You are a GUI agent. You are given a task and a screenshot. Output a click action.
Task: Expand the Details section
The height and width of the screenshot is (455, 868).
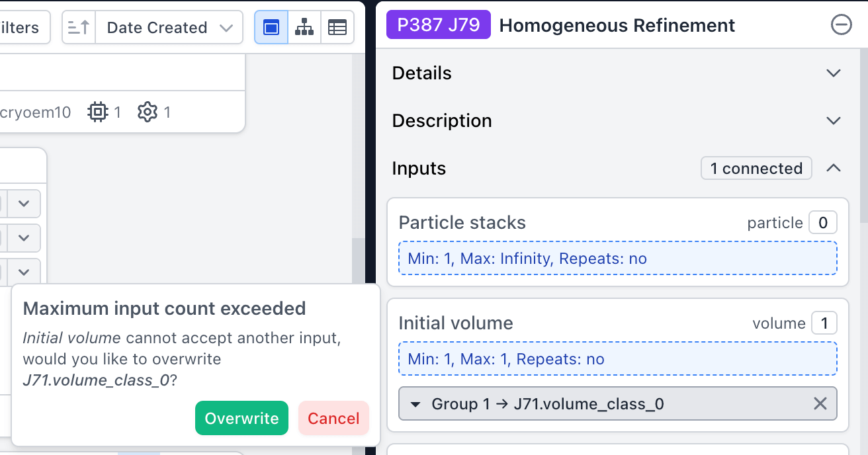(x=833, y=73)
